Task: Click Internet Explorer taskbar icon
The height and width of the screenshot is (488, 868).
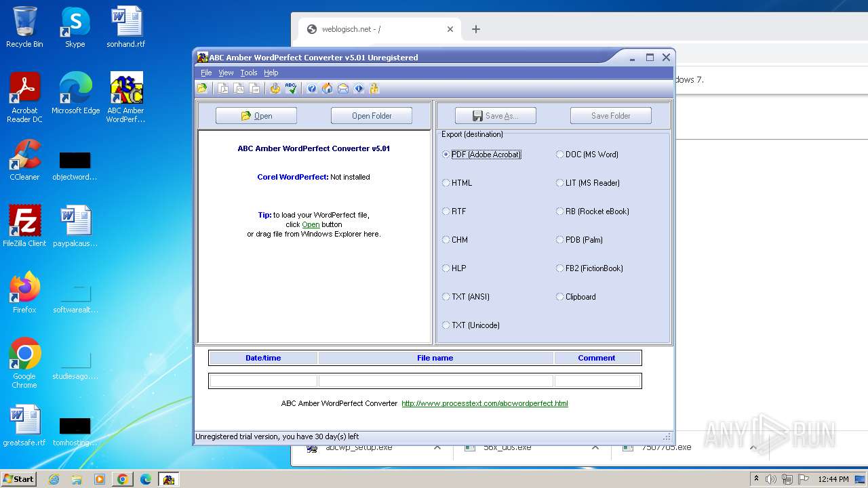Action: (54, 479)
